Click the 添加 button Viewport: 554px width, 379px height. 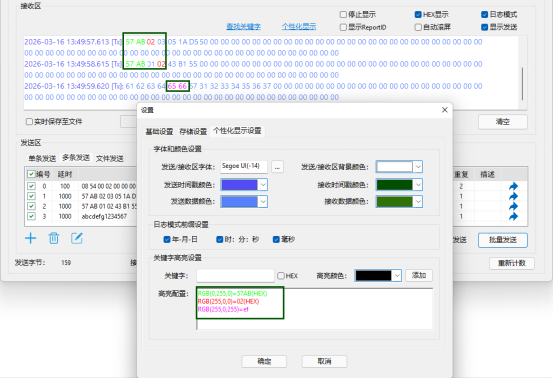tap(419, 275)
